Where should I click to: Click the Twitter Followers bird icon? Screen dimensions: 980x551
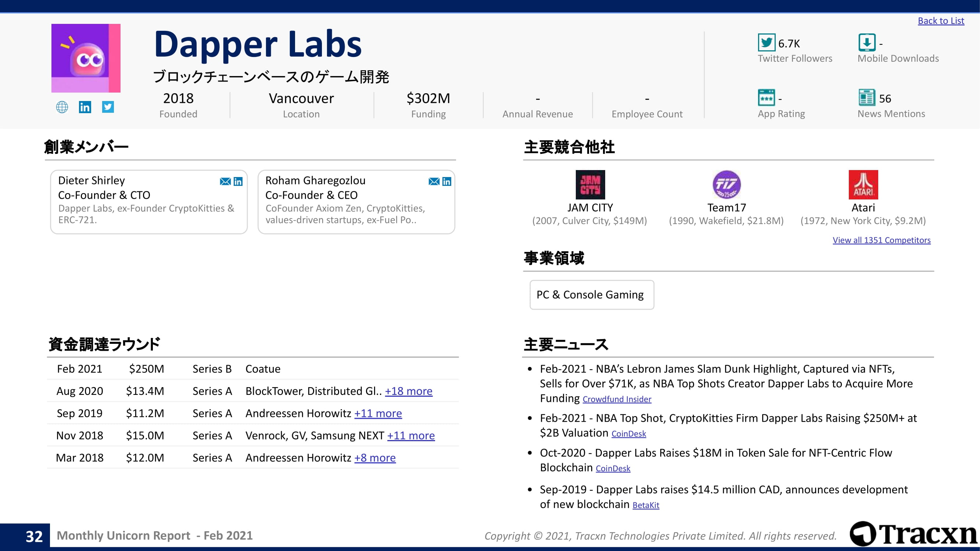click(x=766, y=43)
